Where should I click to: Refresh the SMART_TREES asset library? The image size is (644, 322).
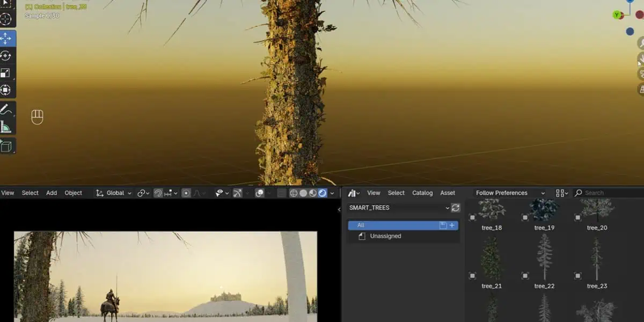click(x=456, y=208)
